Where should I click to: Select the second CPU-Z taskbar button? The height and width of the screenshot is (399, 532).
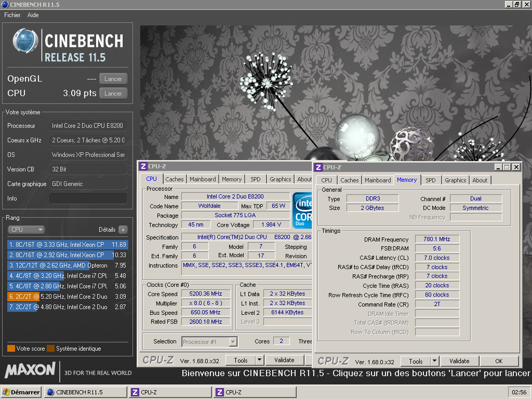tap(255, 392)
